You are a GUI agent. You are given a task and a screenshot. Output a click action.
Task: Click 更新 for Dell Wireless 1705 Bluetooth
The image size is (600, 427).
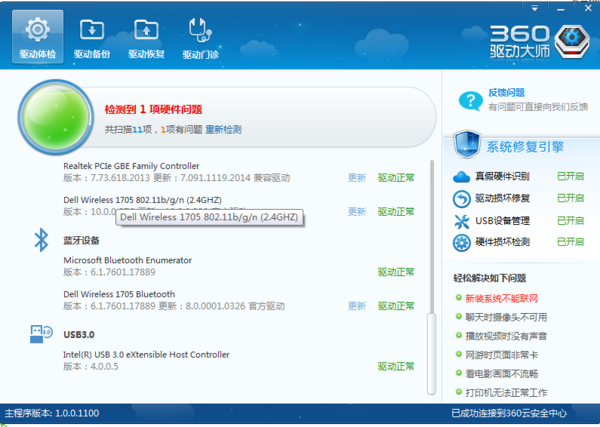click(x=356, y=306)
